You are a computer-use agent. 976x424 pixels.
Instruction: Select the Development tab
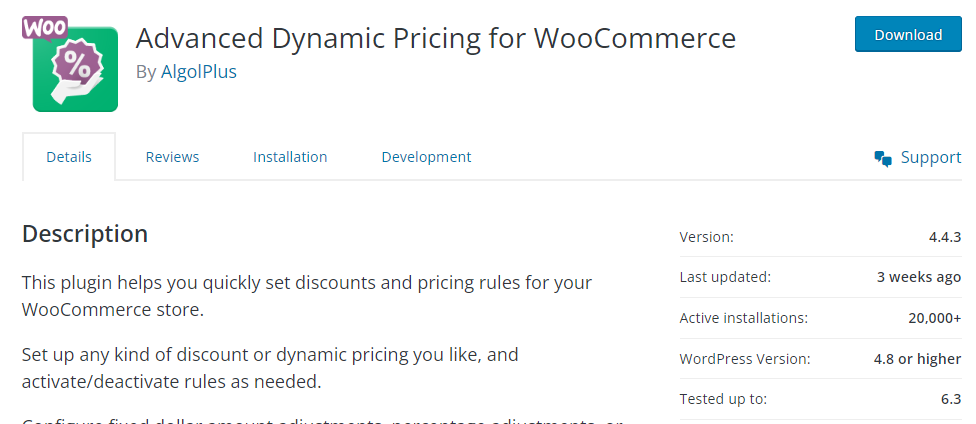[x=426, y=157]
